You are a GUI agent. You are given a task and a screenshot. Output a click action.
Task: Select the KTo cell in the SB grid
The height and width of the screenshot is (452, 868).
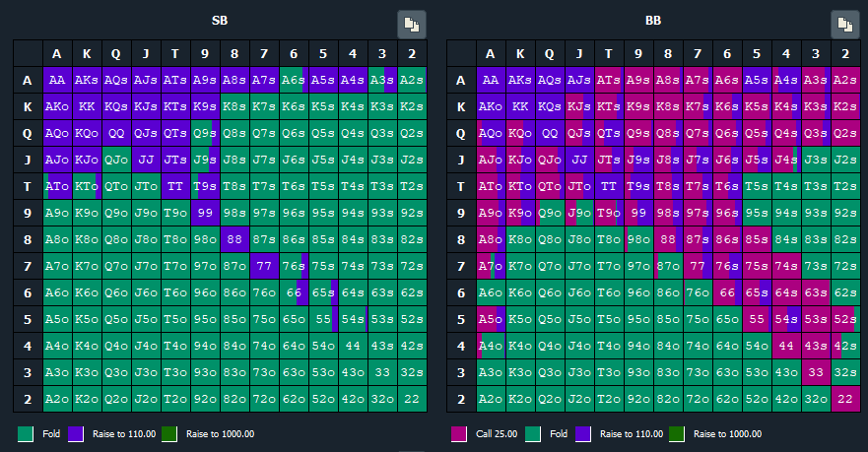pos(87,186)
